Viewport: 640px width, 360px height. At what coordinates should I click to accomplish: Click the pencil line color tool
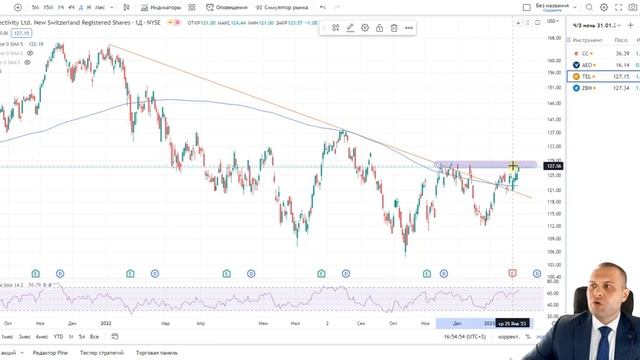point(350,28)
